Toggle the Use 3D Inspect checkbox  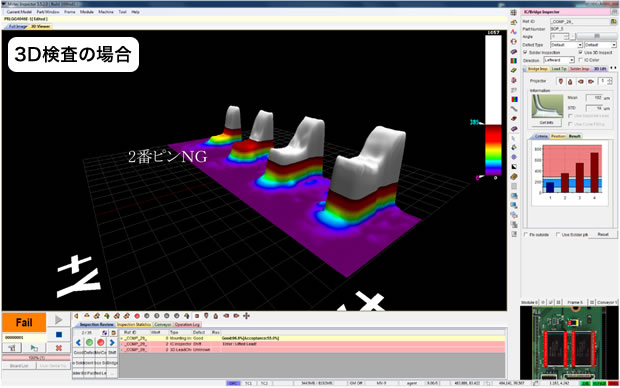click(x=581, y=52)
